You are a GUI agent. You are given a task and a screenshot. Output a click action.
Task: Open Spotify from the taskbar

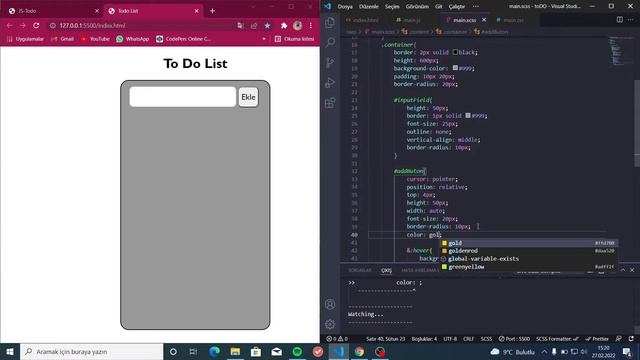[x=297, y=351]
